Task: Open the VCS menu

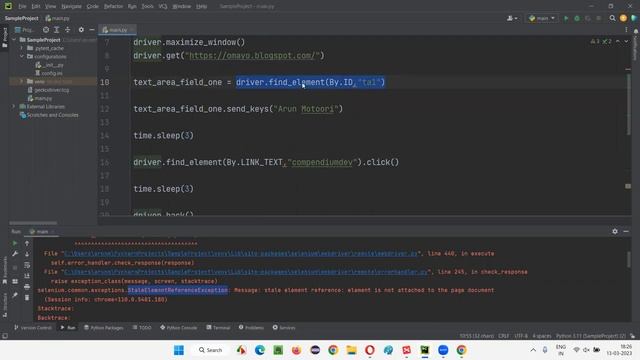Action: click(x=162, y=6)
